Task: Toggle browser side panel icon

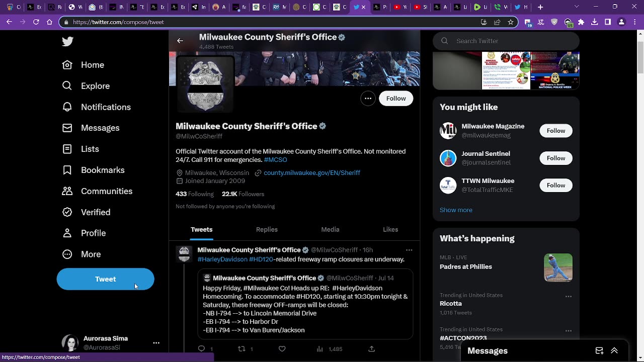Action: pos(608,22)
